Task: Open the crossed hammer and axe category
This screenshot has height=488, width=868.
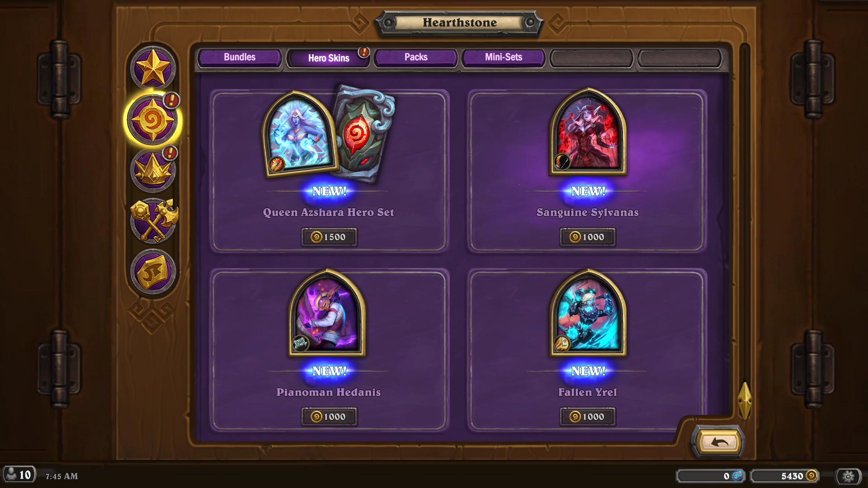Action: pos(154,221)
